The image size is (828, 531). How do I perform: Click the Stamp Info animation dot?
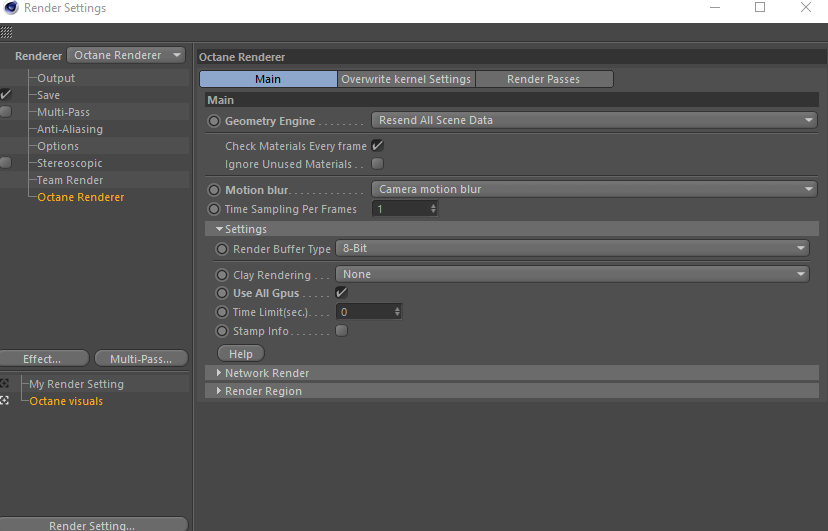click(x=222, y=331)
